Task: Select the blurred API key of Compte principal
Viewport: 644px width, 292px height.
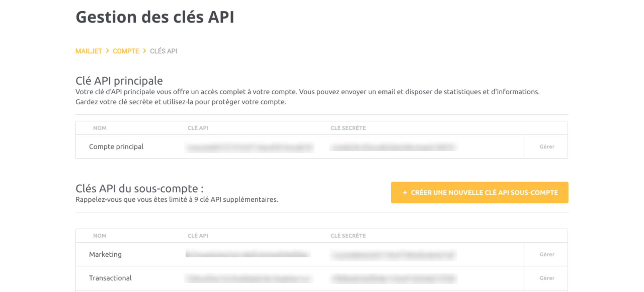Action: tap(249, 147)
